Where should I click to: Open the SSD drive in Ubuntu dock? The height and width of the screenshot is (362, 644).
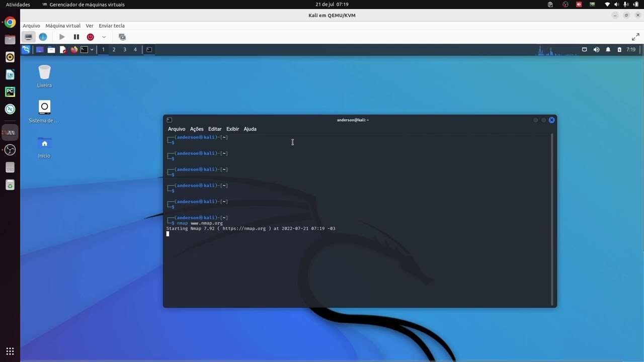pyautogui.click(x=10, y=168)
